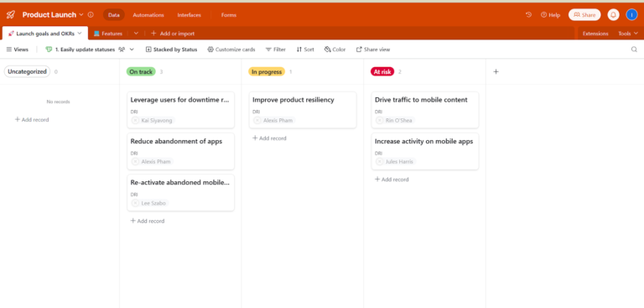Viewport: 644px width, 308px height.
Task: Open the Tools dropdown
Action: (628, 34)
